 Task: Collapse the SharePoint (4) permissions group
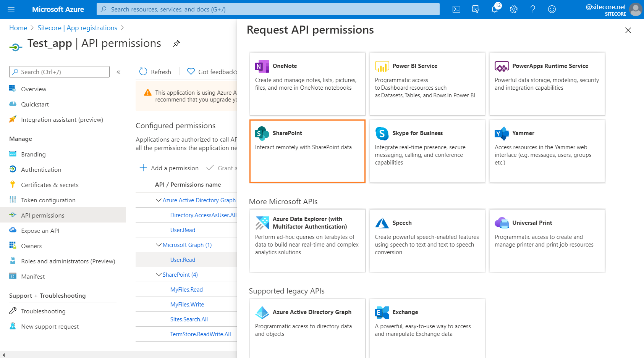coord(159,274)
